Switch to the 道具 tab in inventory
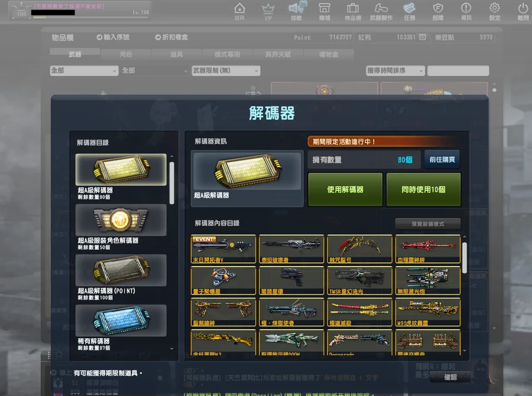 (x=176, y=54)
